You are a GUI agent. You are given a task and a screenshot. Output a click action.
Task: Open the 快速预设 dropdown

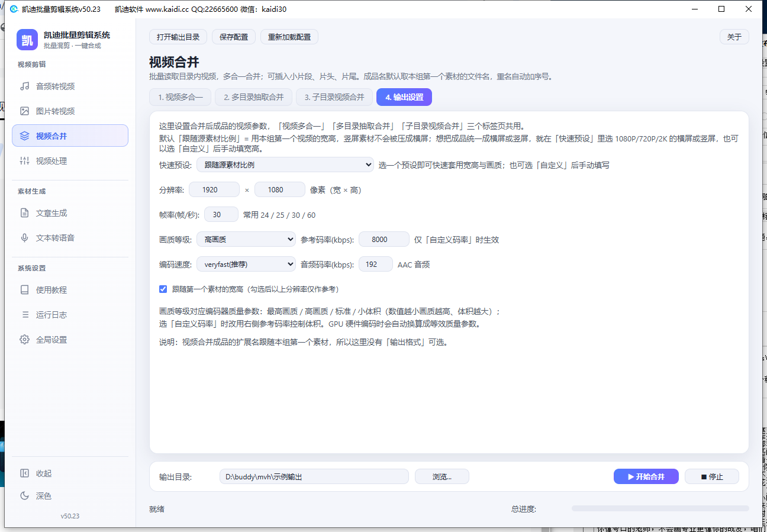285,165
